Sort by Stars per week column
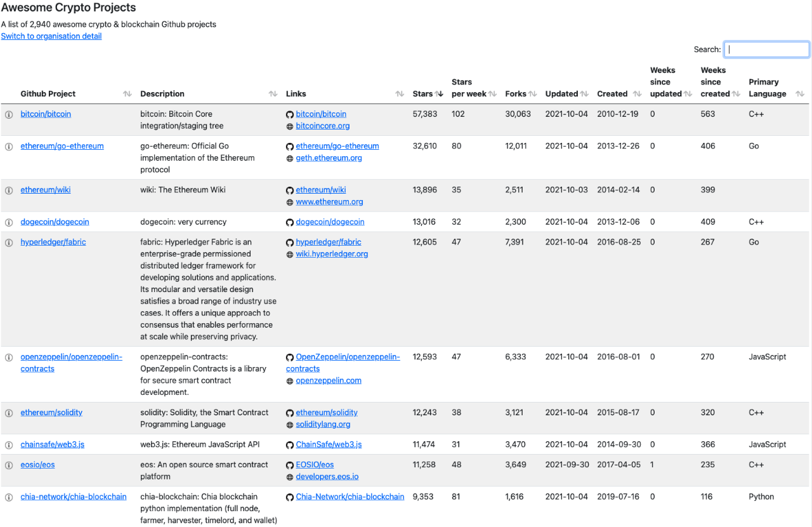 pyautogui.click(x=492, y=94)
